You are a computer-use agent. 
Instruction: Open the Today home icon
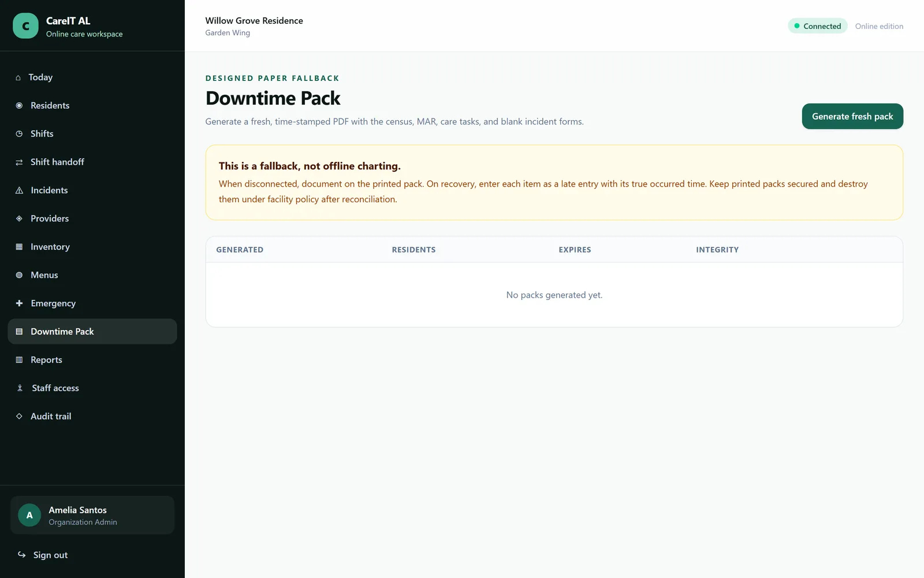(18, 77)
